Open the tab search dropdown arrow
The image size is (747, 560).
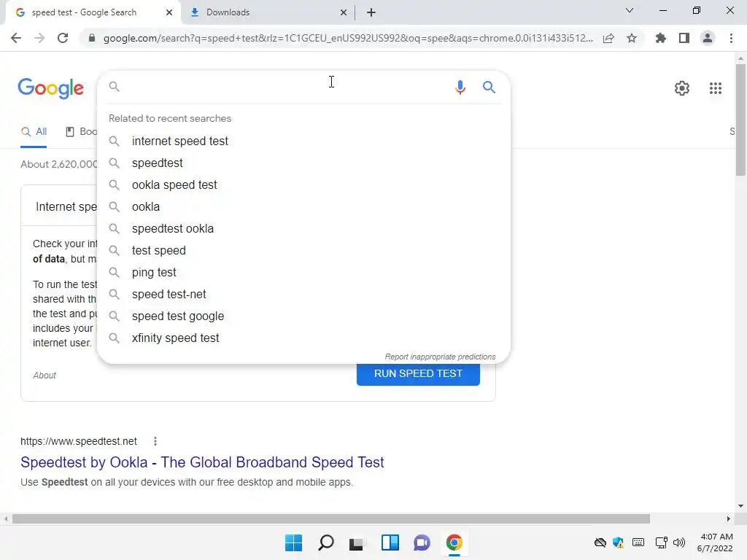point(630,10)
